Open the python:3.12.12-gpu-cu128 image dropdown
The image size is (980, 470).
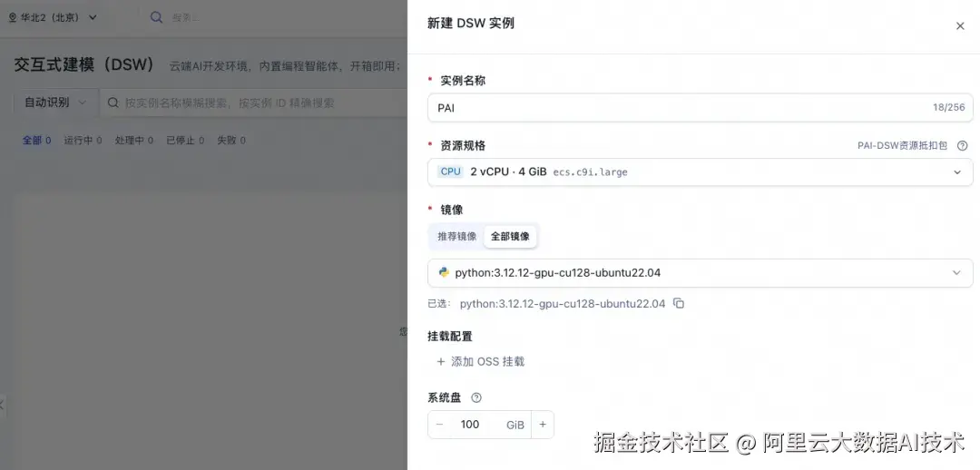point(700,272)
